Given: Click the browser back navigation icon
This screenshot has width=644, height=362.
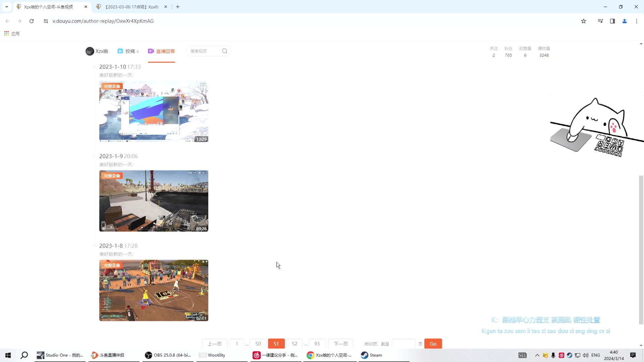Looking at the screenshot, I should click(7, 21).
